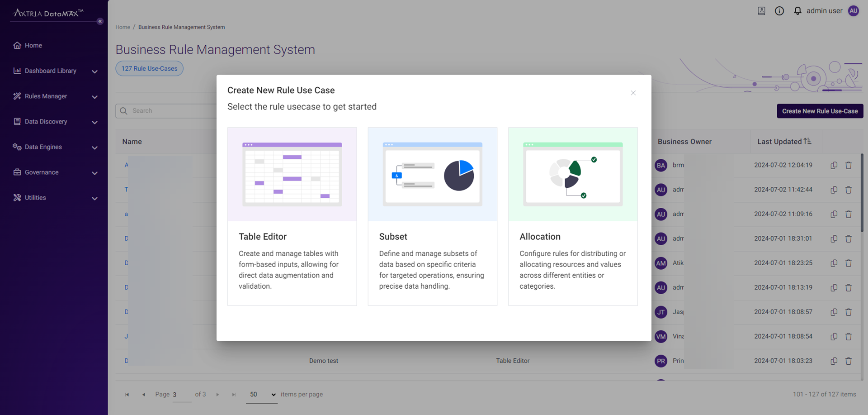The height and width of the screenshot is (415, 868).
Task: Open the Rules Manager section
Action: point(45,96)
